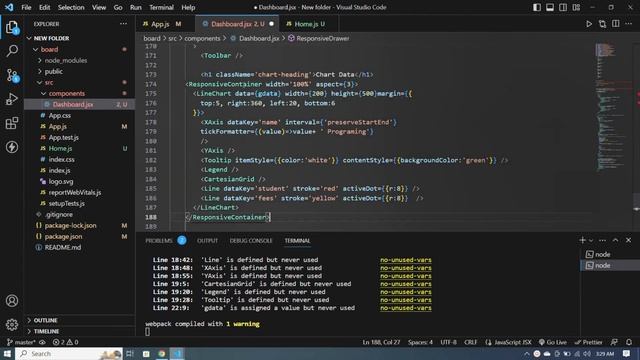The height and width of the screenshot is (360, 640).
Task: Open terminal panel More Actions ellipsis
Action: coord(602,240)
